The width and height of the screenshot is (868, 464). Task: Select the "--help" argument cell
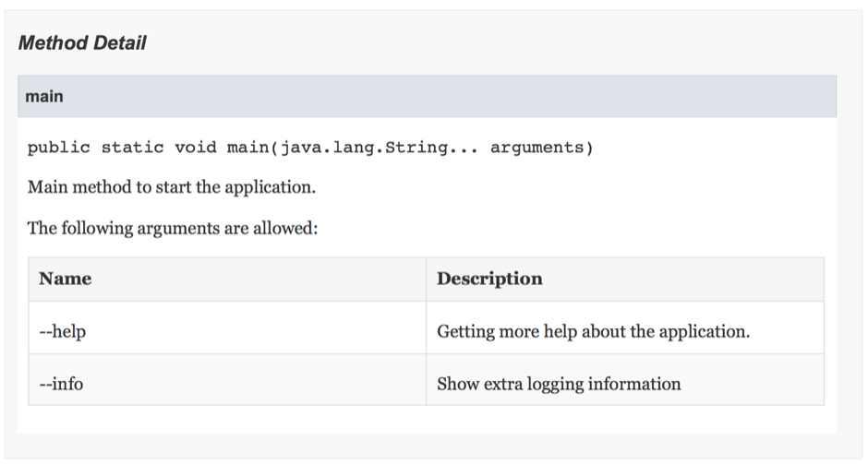click(63, 331)
